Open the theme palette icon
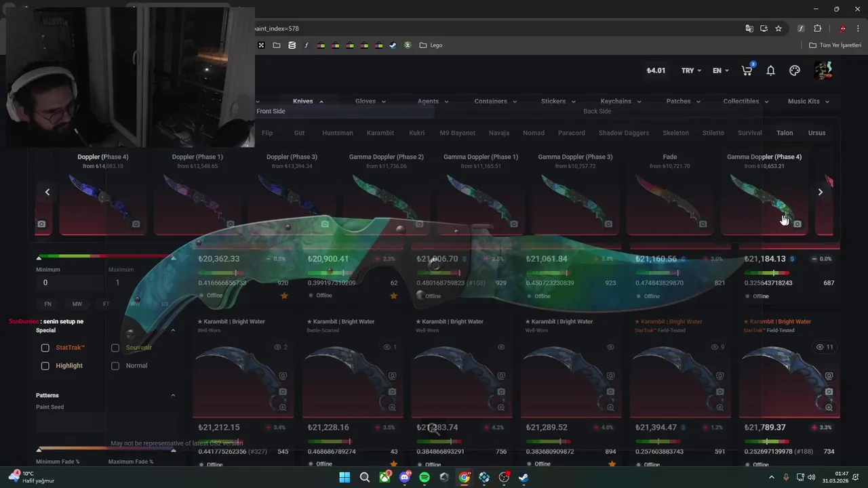This screenshot has height=488, width=868. click(x=795, y=70)
